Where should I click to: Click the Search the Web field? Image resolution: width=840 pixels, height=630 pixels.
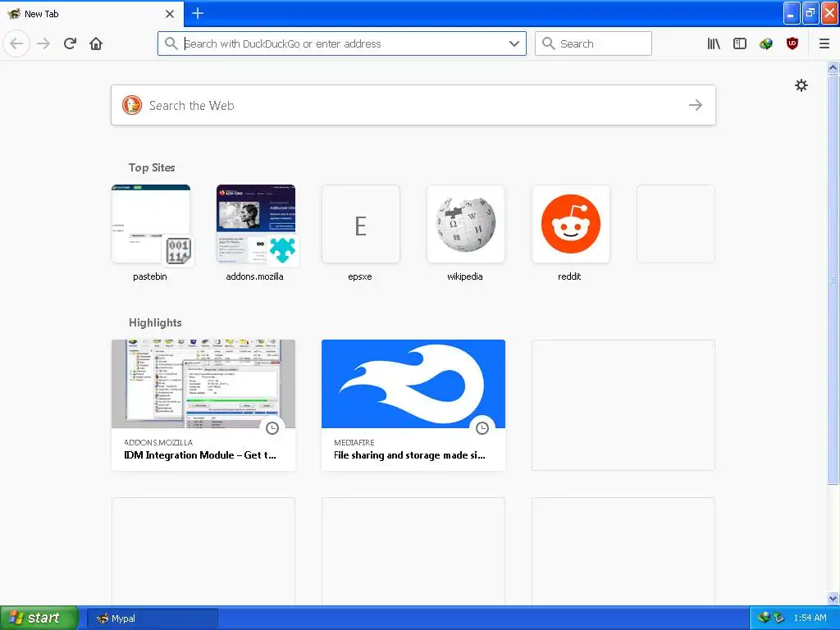click(x=413, y=105)
